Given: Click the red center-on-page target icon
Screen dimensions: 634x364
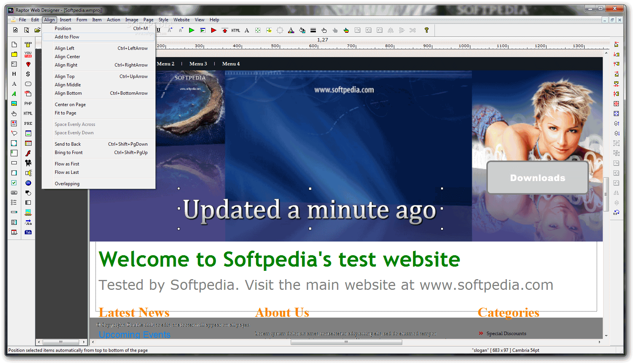Looking at the screenshot, I should [616, 103].
